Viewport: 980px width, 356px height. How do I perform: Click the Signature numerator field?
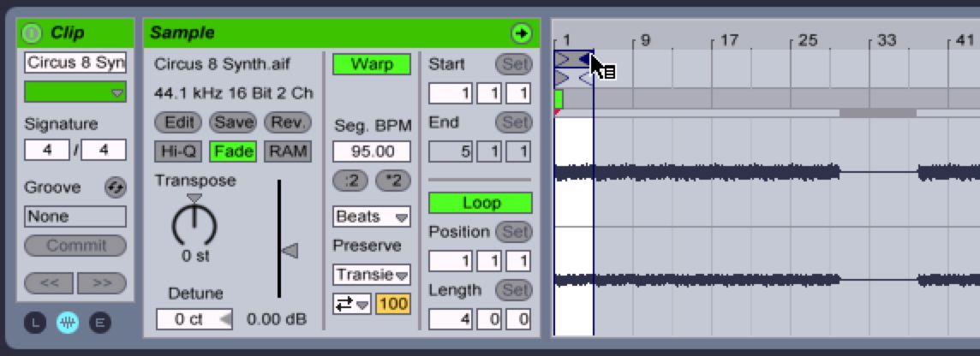pos(47,150)
